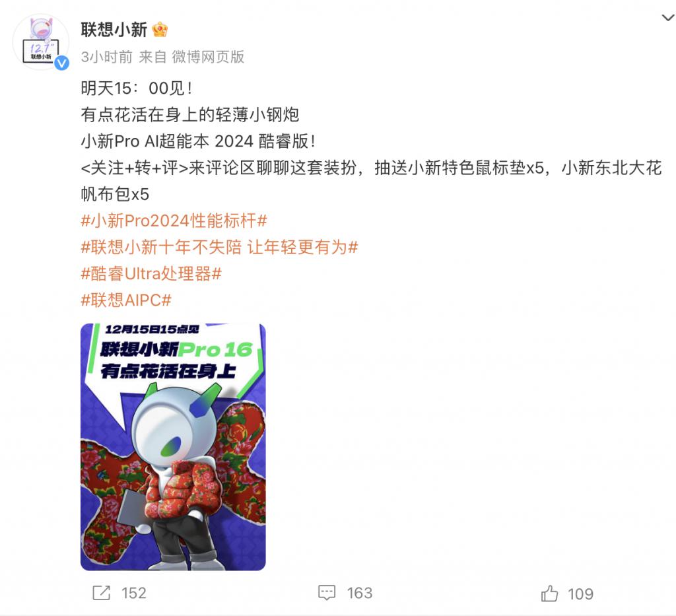This screenshot has height=616, width=676.
Task: Open the 联想小新 profile avatar
Action: 40,42
